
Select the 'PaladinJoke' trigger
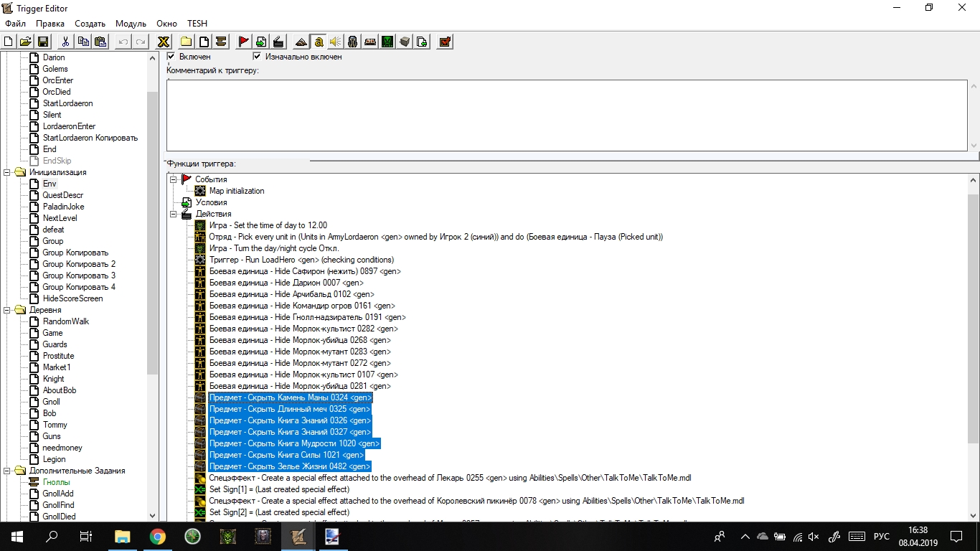pos(63,207)
